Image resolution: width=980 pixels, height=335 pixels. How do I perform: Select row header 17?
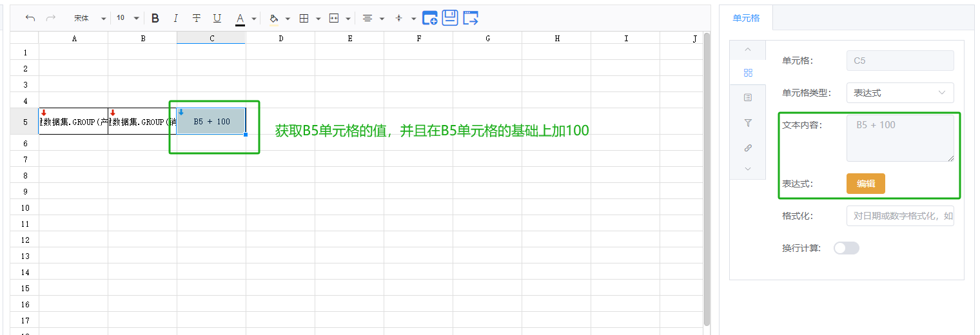pyautogui.click(x=24, y=320)
